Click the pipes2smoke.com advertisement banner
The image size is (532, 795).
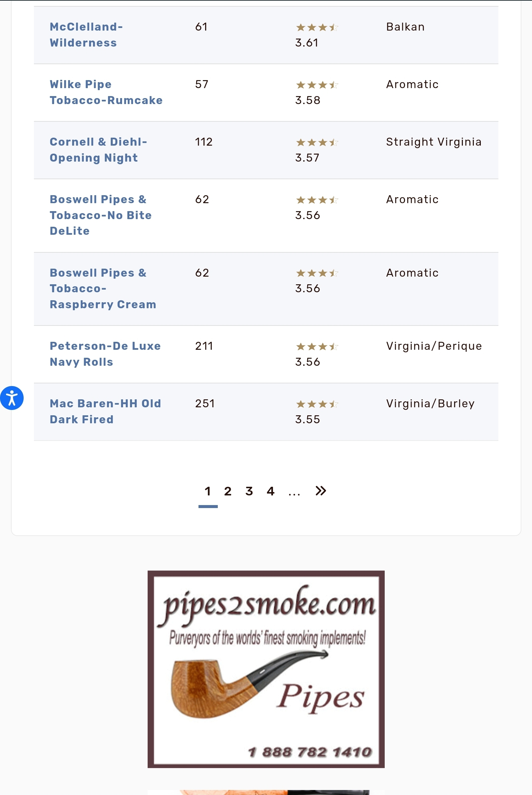(266, 669)
